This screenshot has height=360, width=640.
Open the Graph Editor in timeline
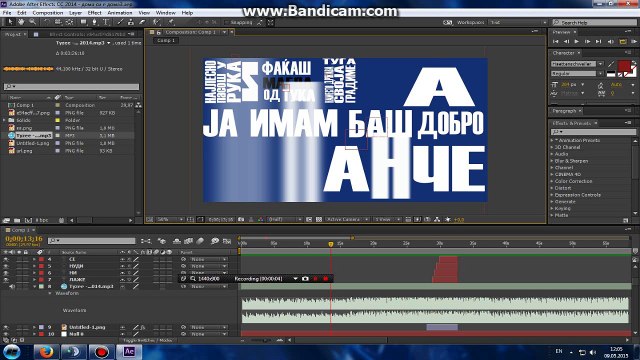(227, 241)
